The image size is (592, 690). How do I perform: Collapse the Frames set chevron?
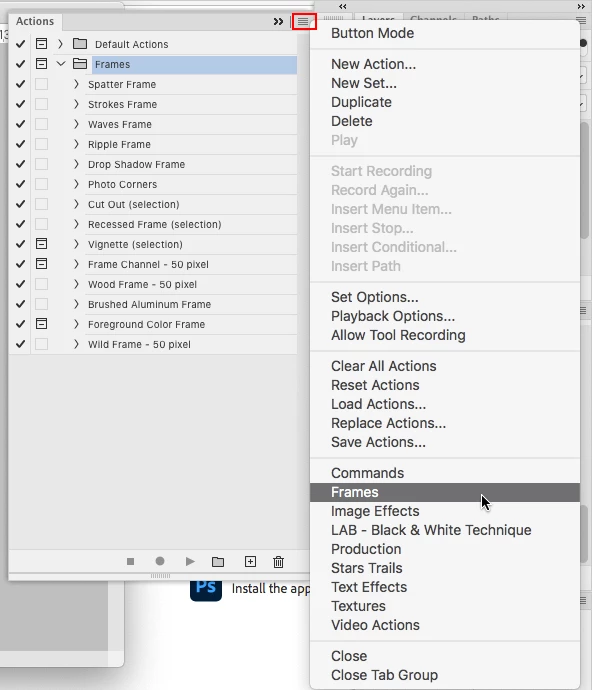[61, 64]
